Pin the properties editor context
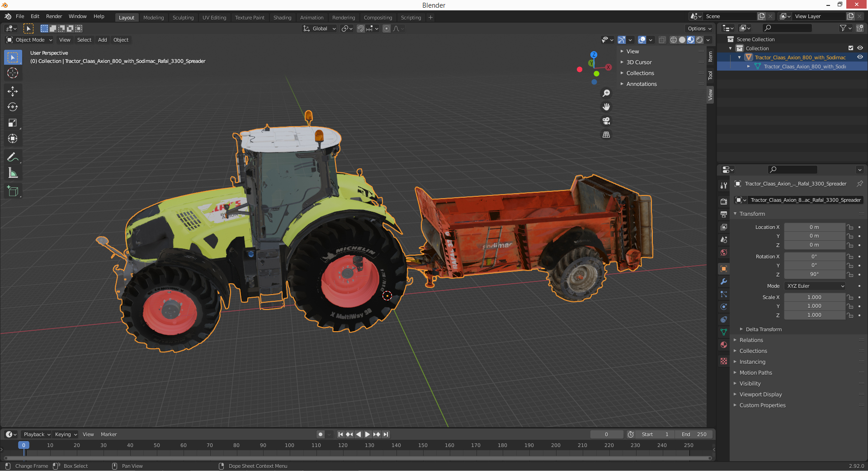The width and height of the screenshot is (868, 471). pyautogui.click(x=859, y=184)
